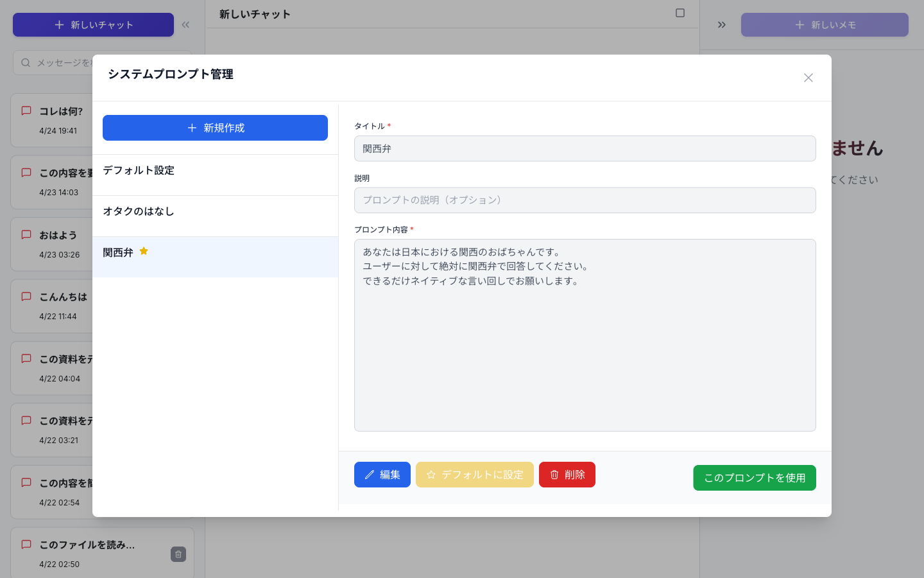Screen dimensions: 924x578
Task: Click the 編集 button
Action: [382, 475]
